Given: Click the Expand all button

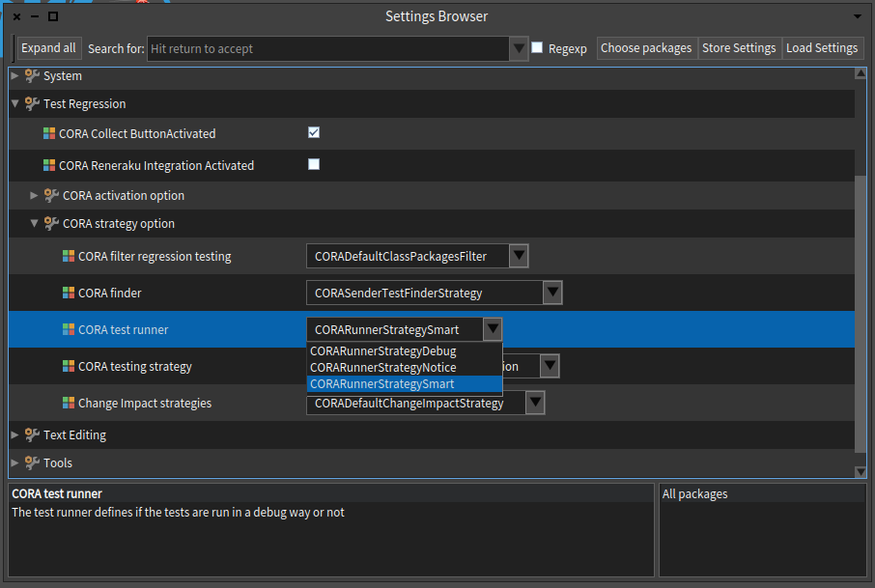Looking at the screenshot, I should click(48, 48).
